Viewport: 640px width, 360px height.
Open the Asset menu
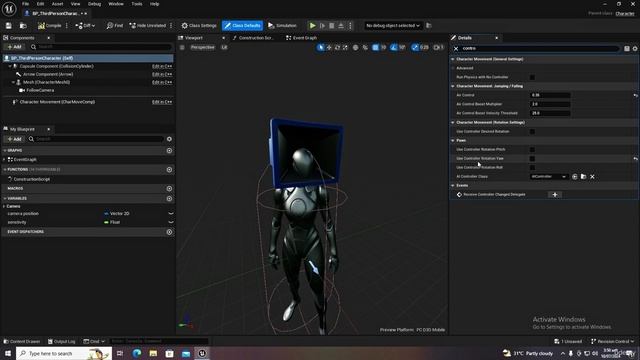(58, 4)
